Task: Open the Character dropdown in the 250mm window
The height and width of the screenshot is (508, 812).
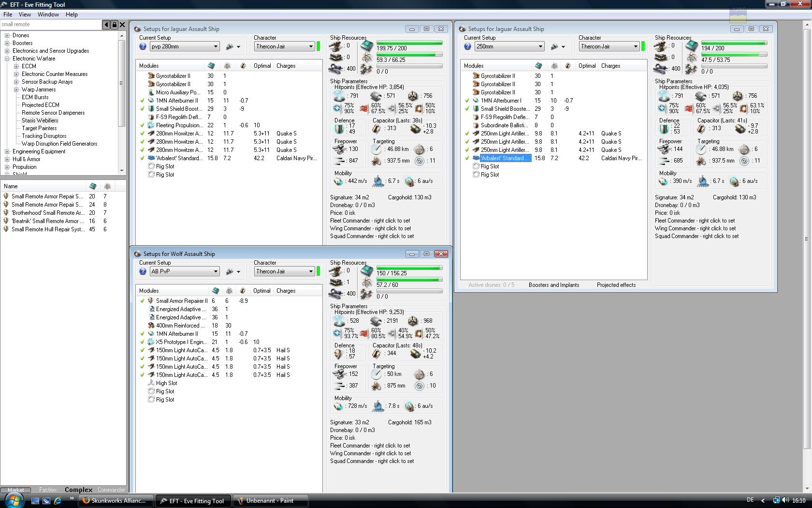Action: [609, 46]
